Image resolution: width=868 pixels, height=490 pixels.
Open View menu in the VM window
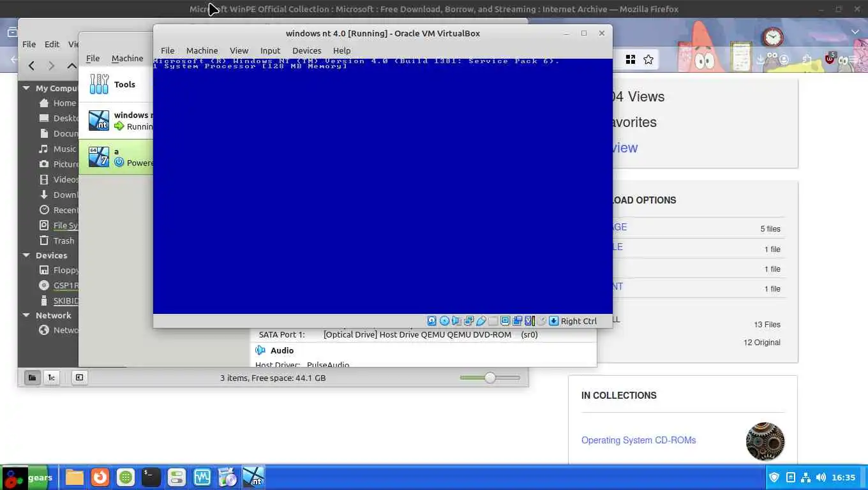coord(239,50)
